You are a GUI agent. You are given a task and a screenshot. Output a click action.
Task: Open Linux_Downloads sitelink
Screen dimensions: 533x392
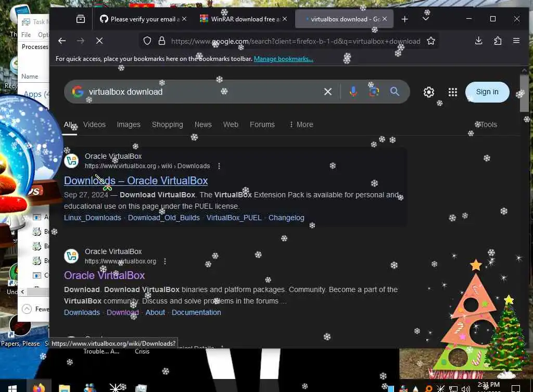click(x=93, y=218)
